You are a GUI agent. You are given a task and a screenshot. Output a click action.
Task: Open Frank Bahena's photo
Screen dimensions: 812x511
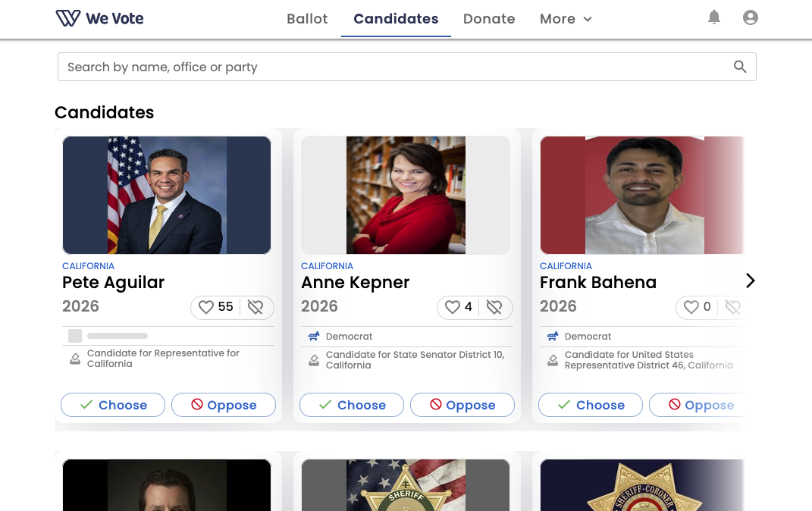pyautogui.click(x=642, y=195)
